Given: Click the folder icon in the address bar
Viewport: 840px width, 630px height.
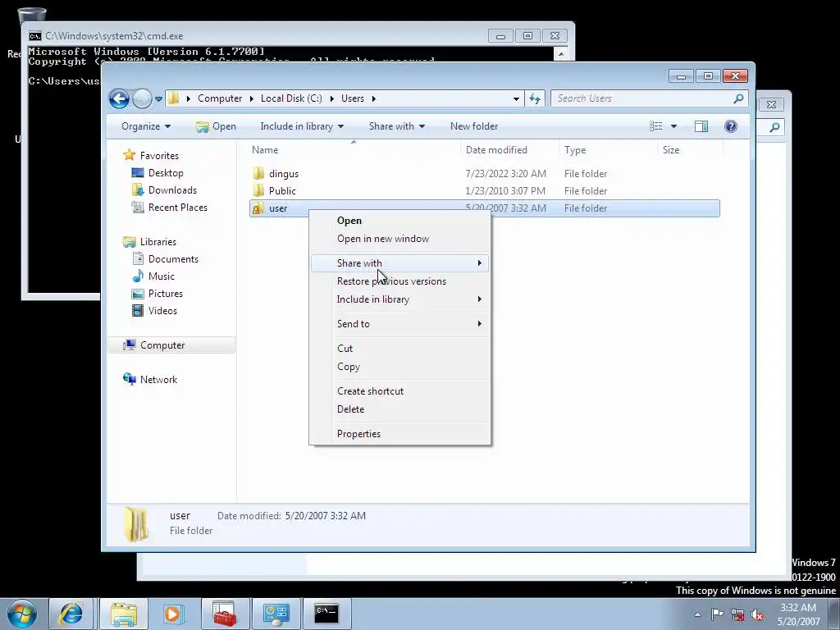Looking at the screenshot, I should click(173, 98).
